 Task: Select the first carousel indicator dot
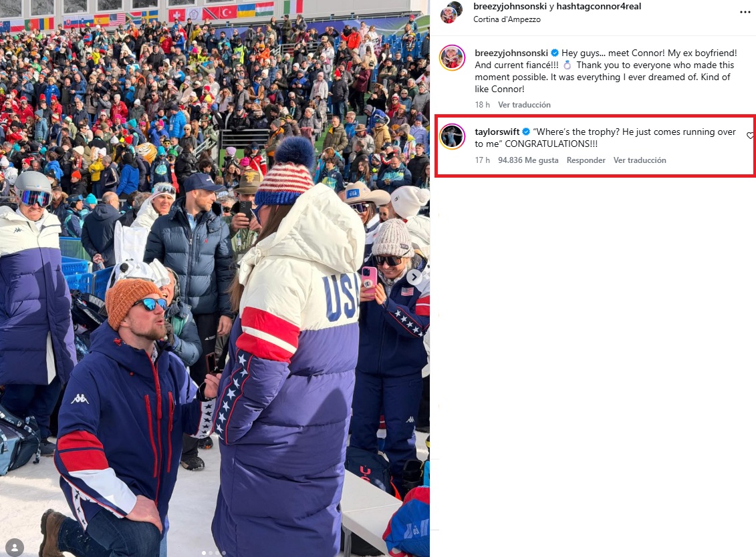coord(204,553)
